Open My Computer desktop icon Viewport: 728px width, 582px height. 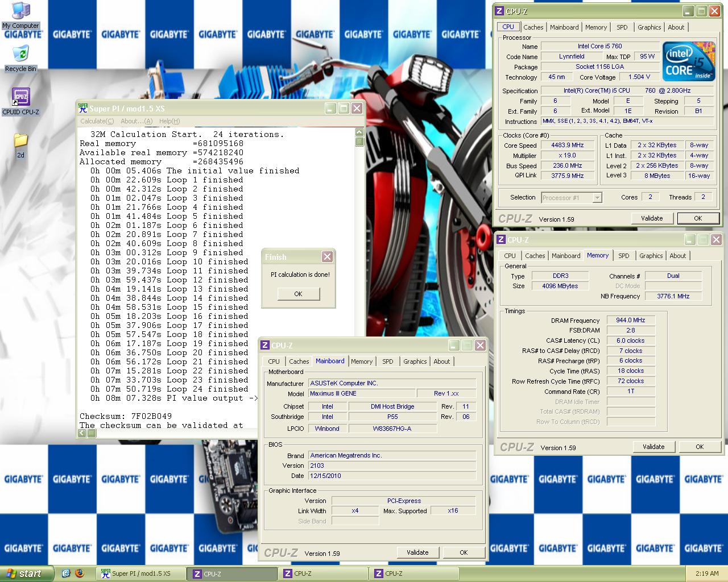(20, 15)
